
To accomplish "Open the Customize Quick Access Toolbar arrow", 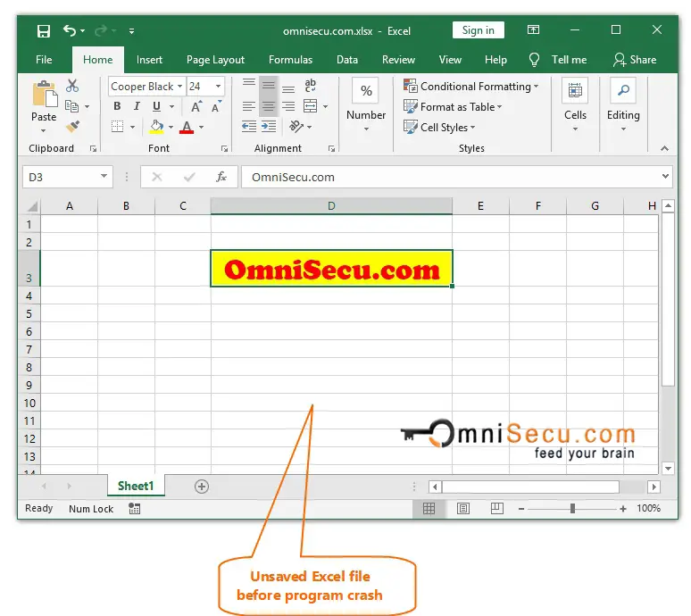I will click(131, 31).
